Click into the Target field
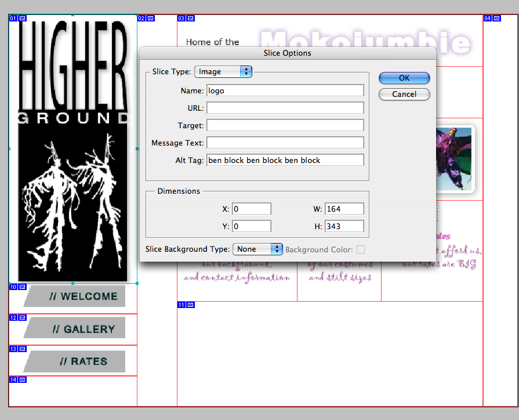The image size is (519, 420). (x=285, y=125)
